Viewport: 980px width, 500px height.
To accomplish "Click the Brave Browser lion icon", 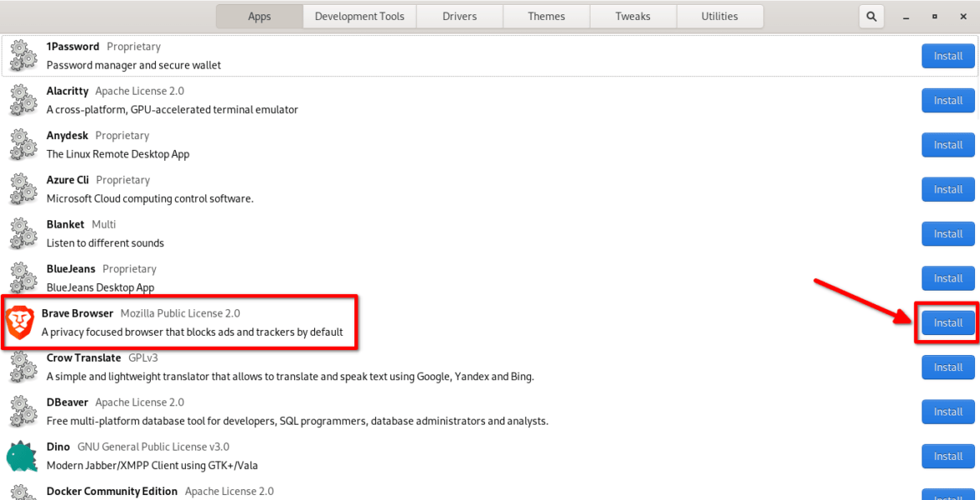I will coord(19,322).
